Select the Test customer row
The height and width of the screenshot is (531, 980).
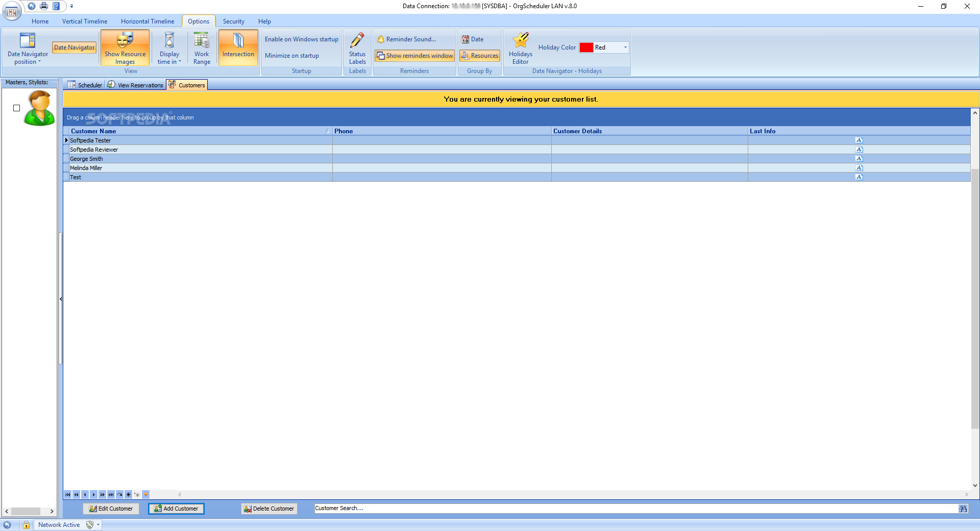tap(517, 177)
